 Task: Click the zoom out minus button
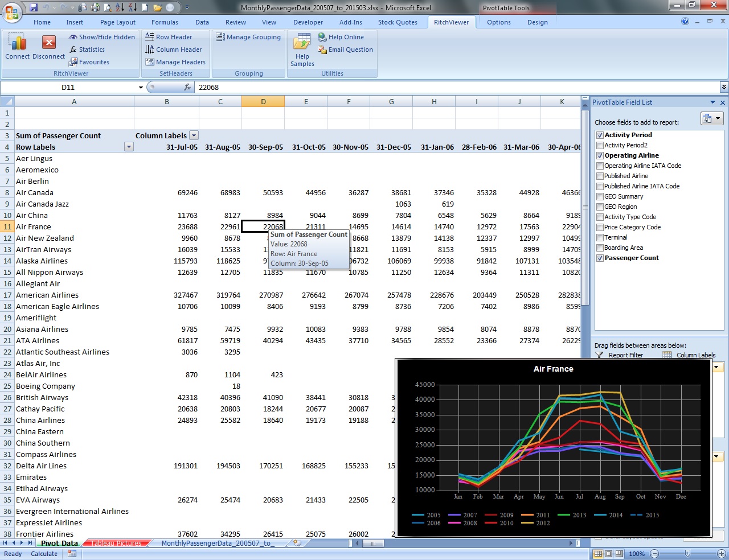click(654, 554)
